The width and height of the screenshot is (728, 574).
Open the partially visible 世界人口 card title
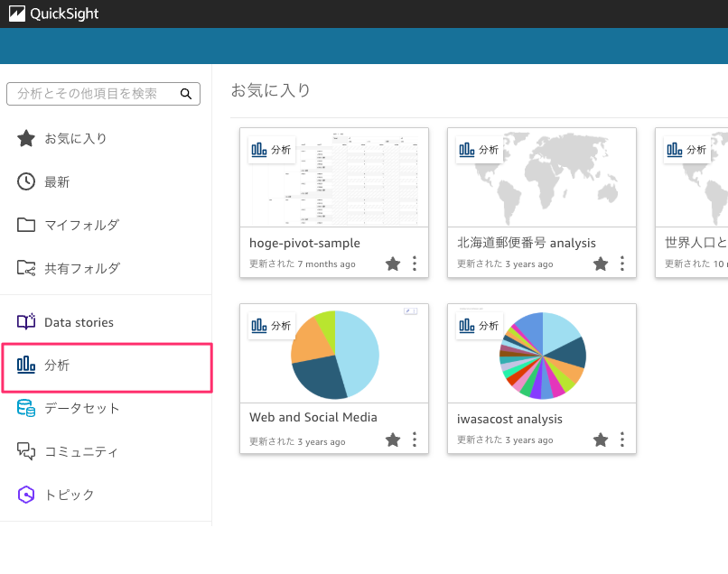696,243
